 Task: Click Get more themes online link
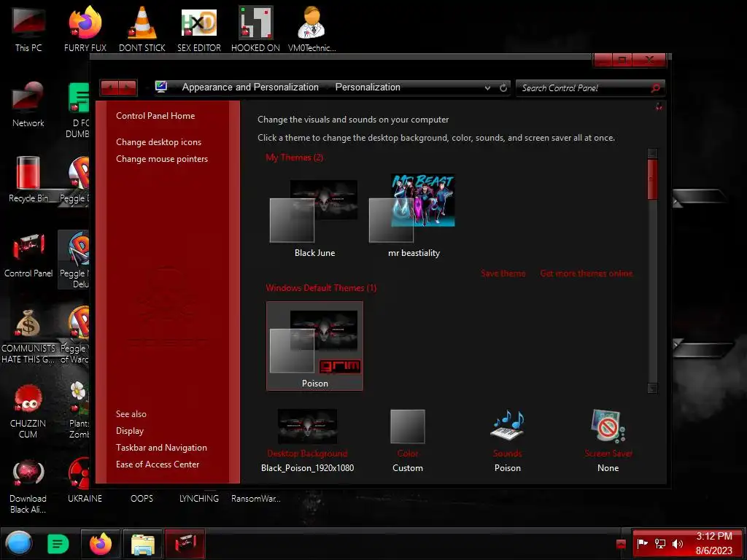tap(587, 273)
